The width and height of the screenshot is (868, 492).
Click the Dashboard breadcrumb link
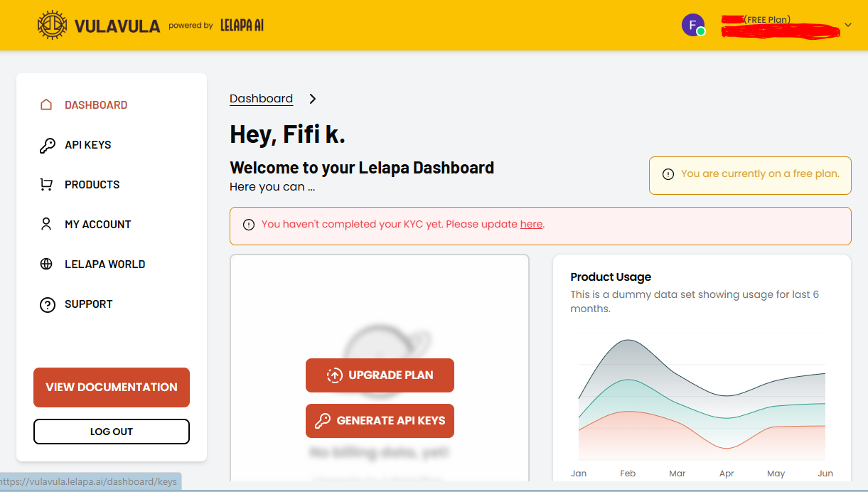click(261, 99)
